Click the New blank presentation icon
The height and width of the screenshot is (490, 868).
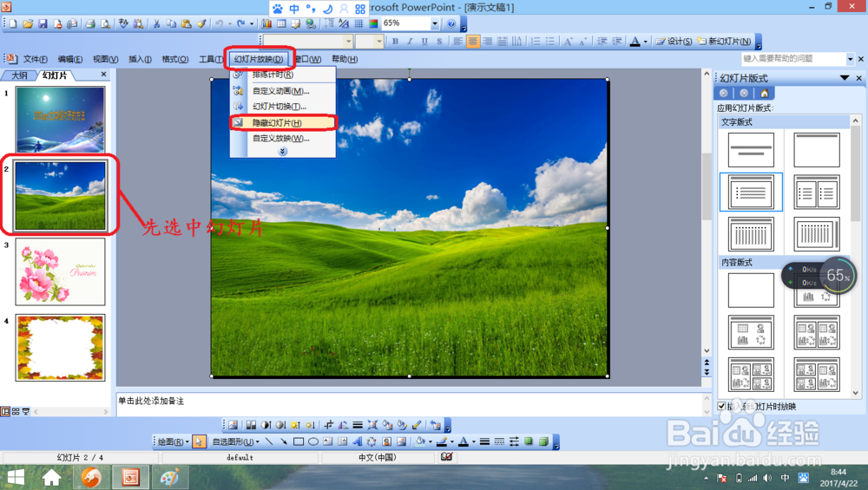tap(13, 23)
